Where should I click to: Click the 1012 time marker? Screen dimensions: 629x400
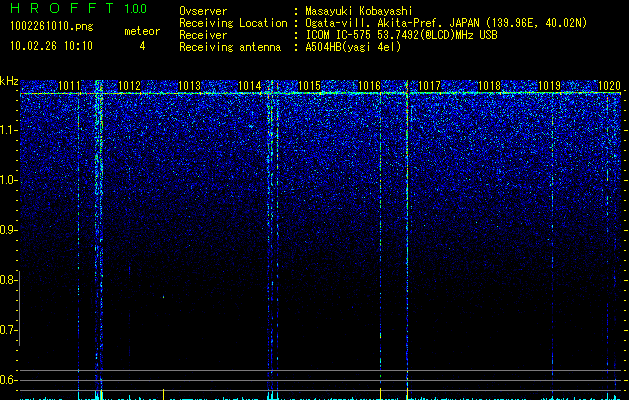click(130, 86)
